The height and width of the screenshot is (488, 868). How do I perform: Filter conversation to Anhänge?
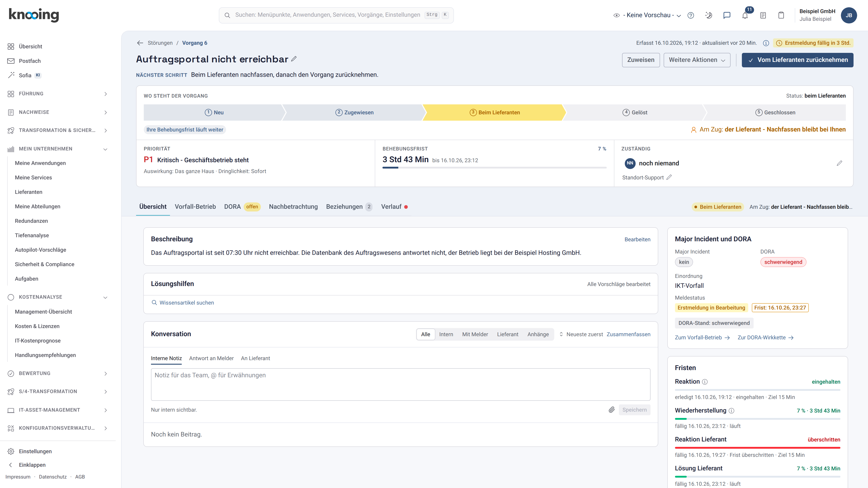click(x=538, y=334)
